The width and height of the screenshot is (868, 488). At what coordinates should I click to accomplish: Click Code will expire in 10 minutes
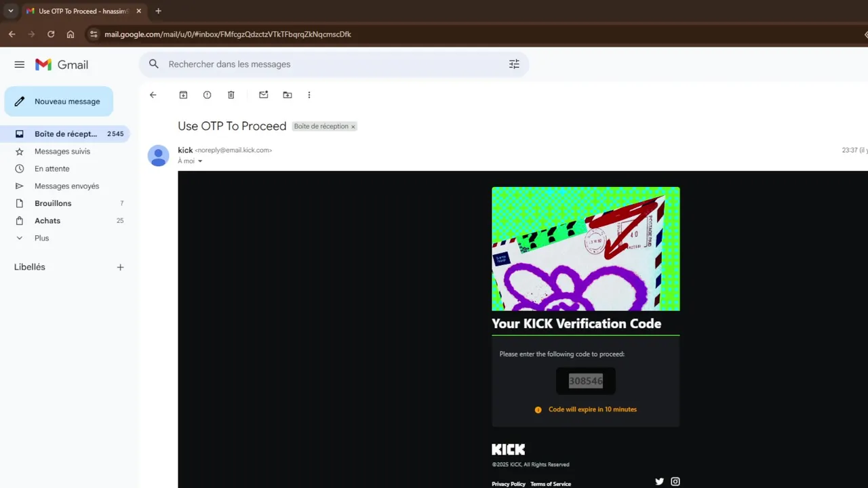pyautogui.click(x=593, y=409)
